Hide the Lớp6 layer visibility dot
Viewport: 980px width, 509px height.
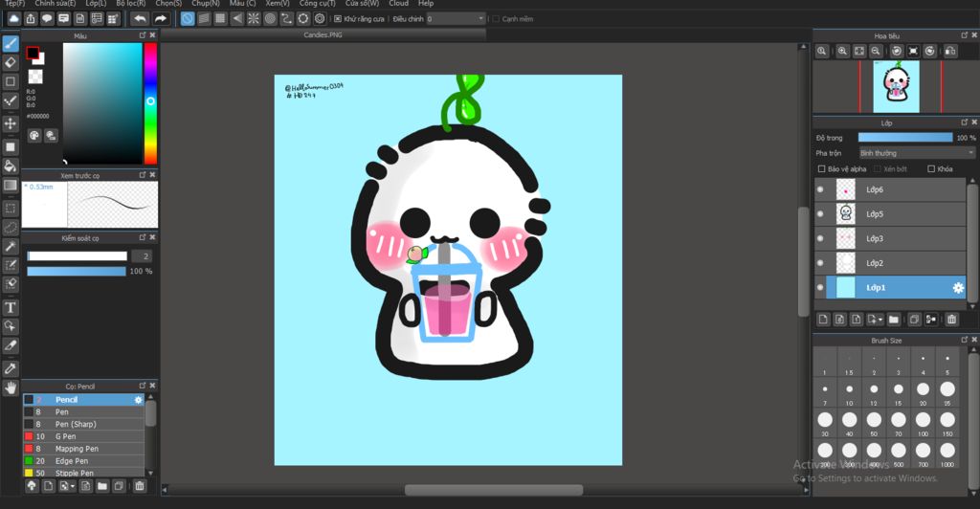(x=820, y=189)
